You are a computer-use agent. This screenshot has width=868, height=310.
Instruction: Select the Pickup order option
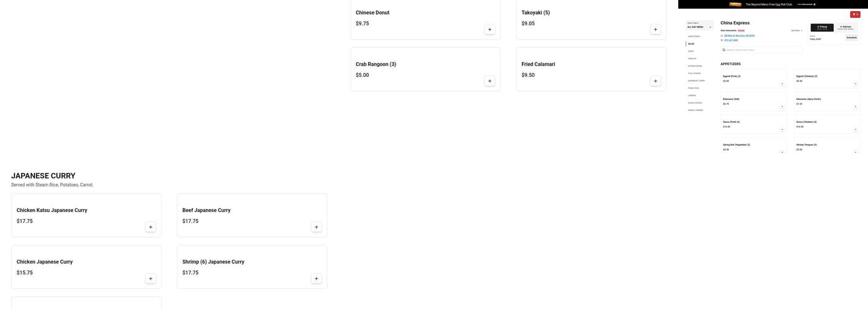pos(822,27)
